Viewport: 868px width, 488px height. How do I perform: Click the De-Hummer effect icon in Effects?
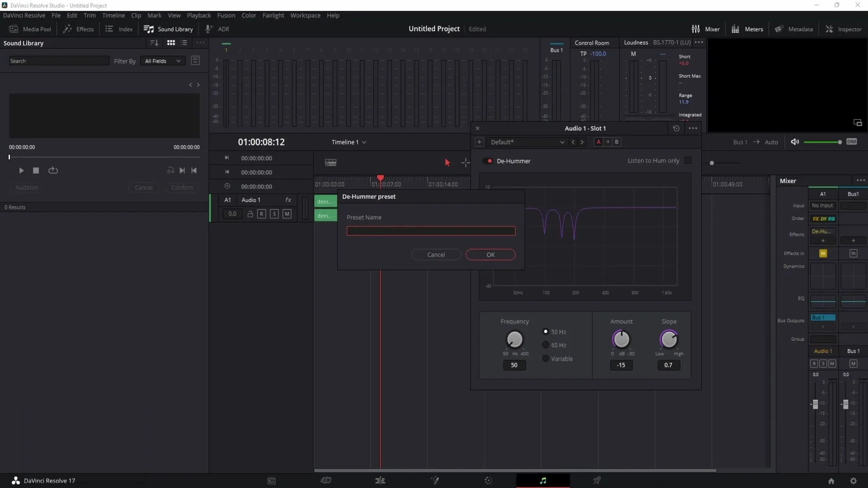click(823, 231)
